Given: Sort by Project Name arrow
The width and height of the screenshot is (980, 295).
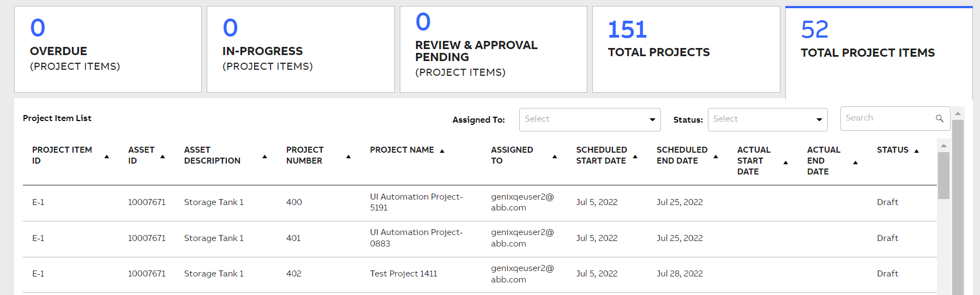Looking at the screenshot, I should click(x=442, y=151).
